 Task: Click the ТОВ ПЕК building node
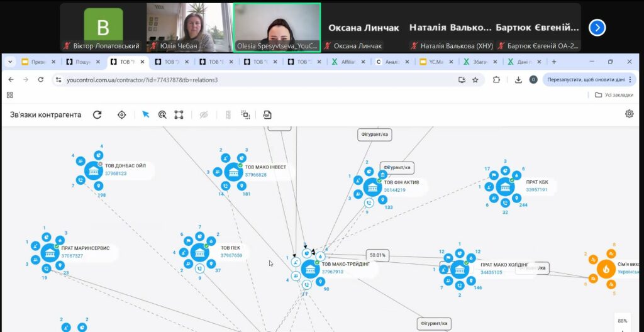[199, 252]
